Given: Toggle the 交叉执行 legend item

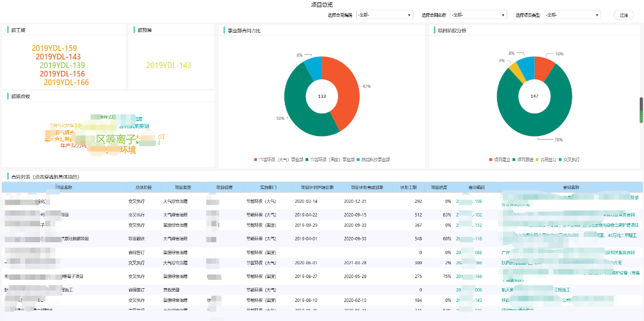Looking at the screenshot, I should point(569,159).
